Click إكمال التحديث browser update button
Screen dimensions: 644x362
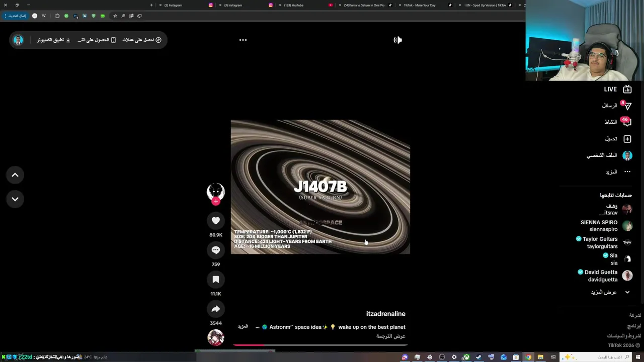pyautogui.click(x=15, y=16)
